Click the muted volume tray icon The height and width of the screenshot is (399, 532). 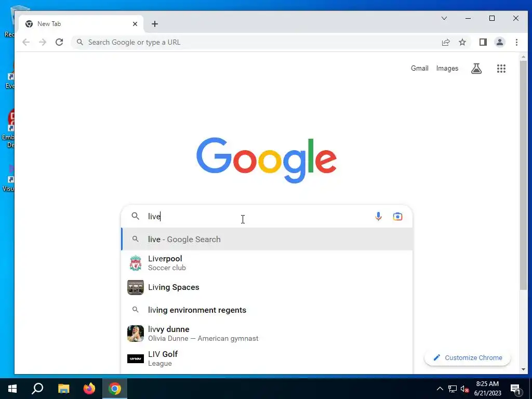click(x=464, y=389)
